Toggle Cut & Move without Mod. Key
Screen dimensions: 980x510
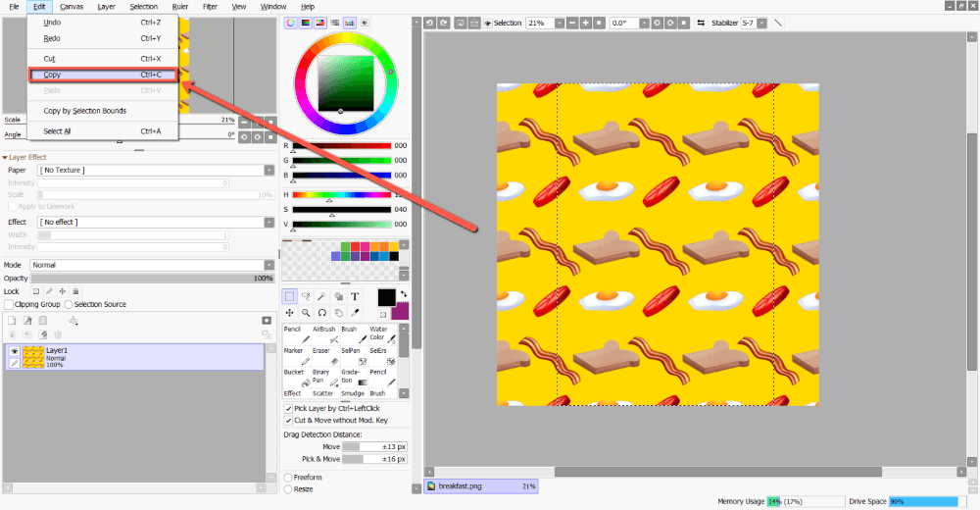pyautogui.click(x=288, y=421)
